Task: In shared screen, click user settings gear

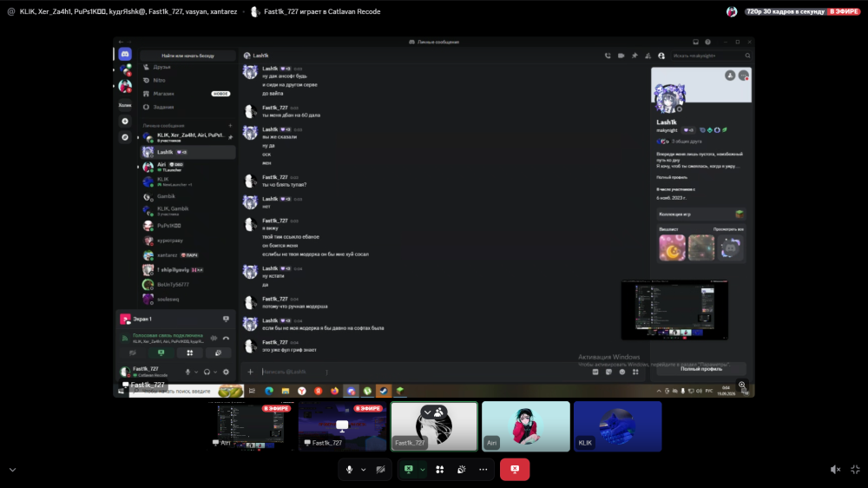Action: (x=226, y=372)
